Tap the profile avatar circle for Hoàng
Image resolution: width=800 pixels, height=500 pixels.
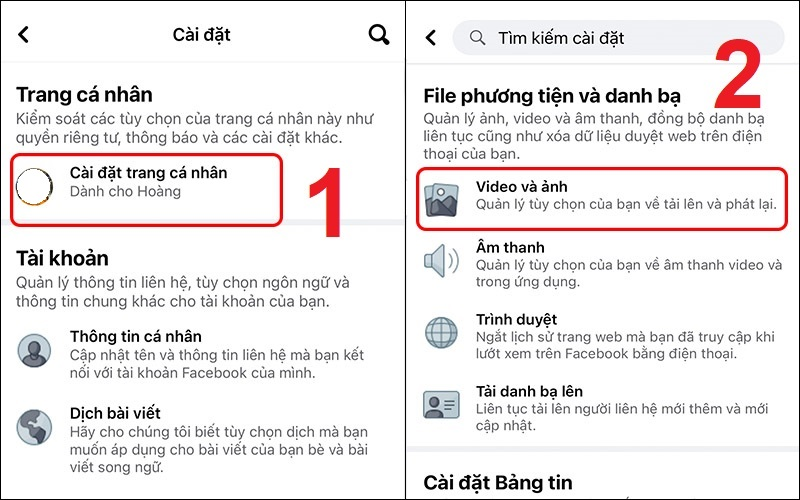pyautogui.click(x=34, y=187)
